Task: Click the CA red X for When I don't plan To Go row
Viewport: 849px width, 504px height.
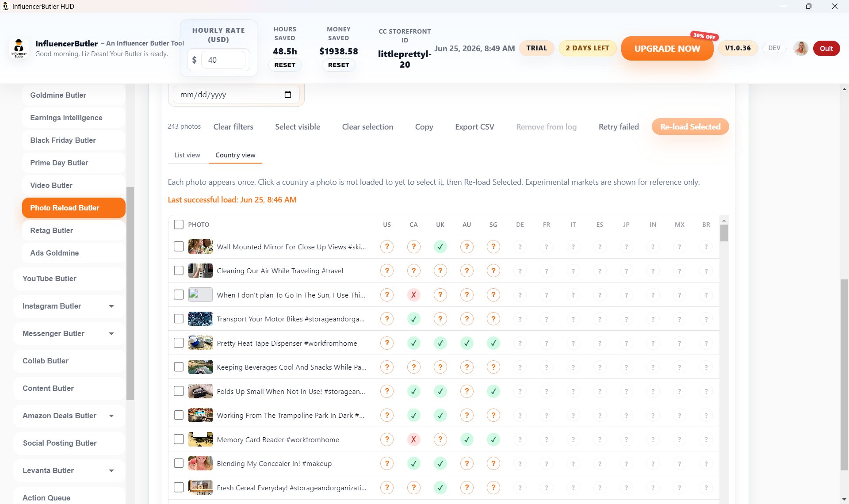Action: point(413,295)
